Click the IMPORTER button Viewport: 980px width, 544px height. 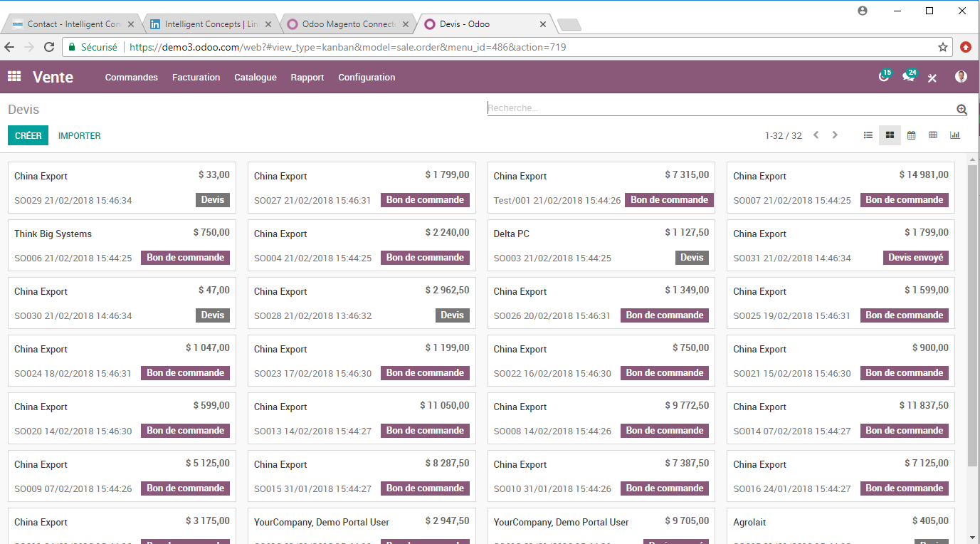[x=80, y=135]
